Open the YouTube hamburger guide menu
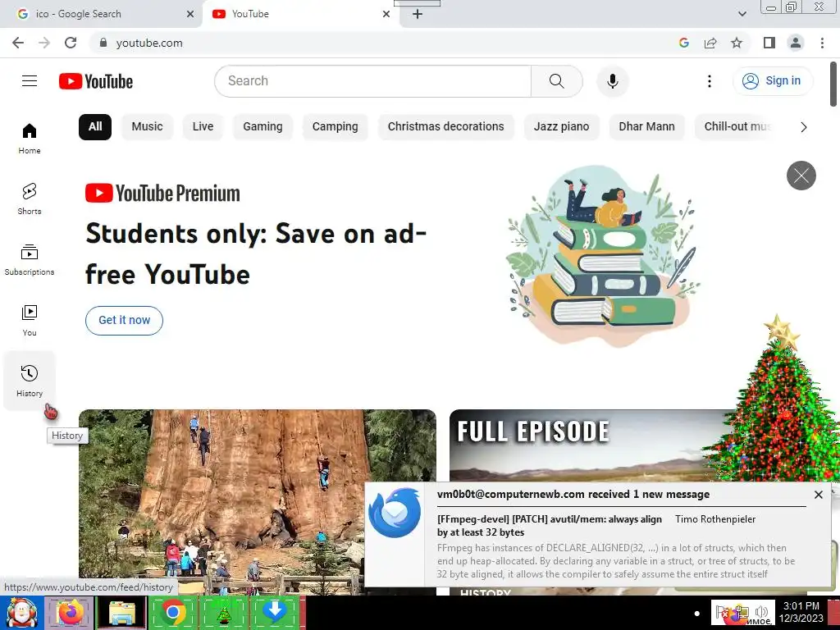This screenshot has width=840, height=630. tap(30, 81)
